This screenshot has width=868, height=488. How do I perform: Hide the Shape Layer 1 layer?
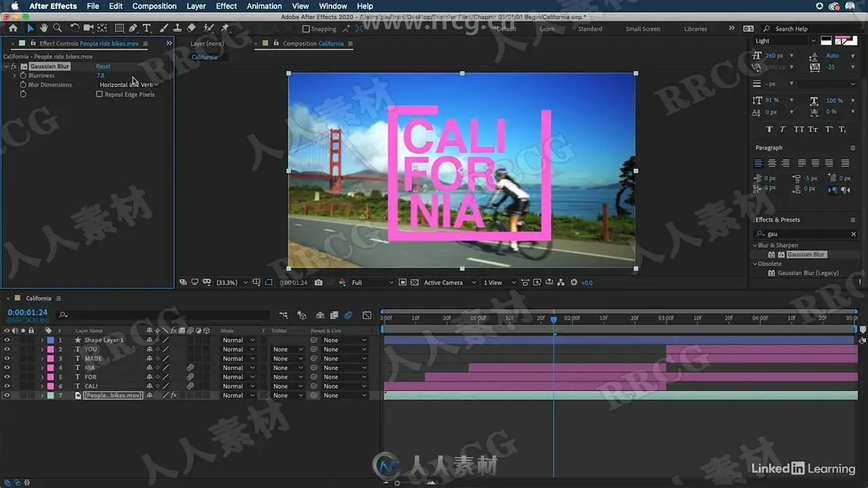point(7,340)
